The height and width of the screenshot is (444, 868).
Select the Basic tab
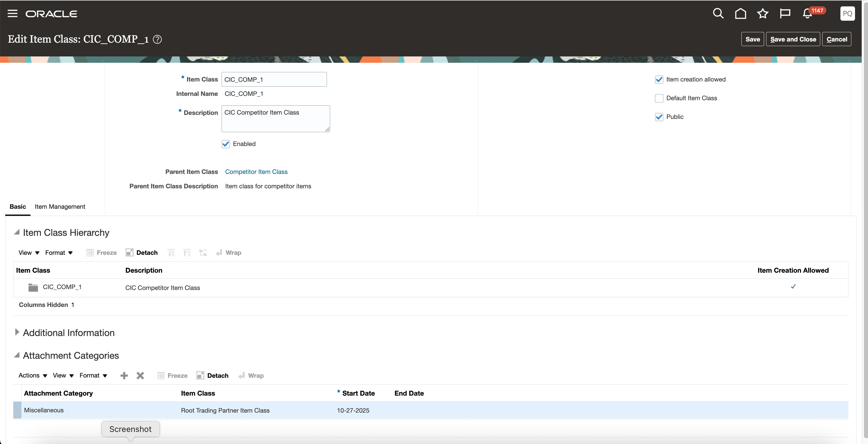click(18, 207)
